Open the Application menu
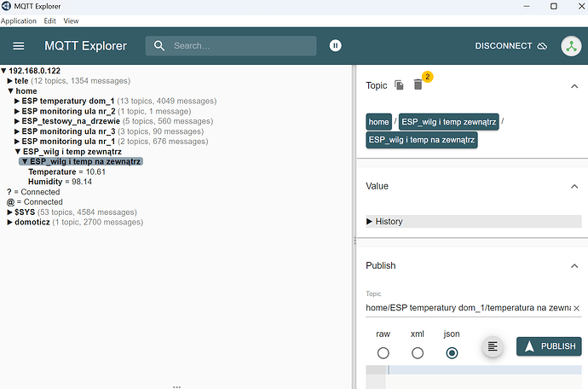This screenshot has height=389, width=588. coord(19,21)
